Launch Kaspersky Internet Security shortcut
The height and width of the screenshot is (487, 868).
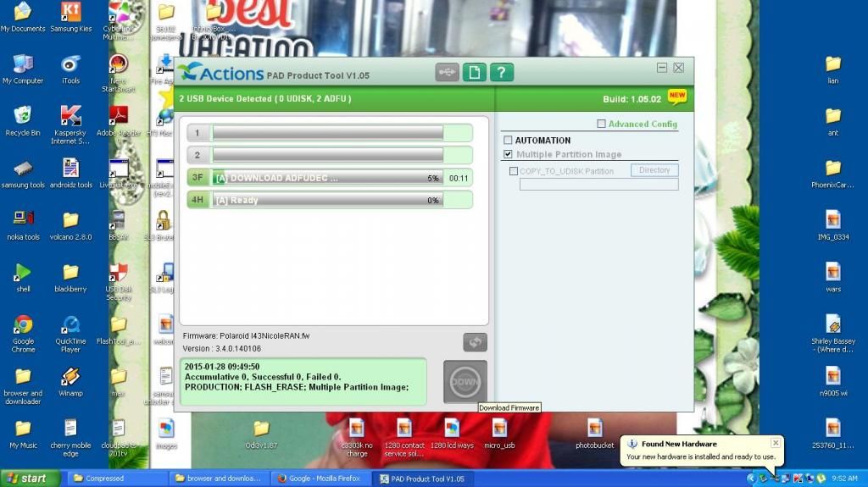[x=70, y=125]
